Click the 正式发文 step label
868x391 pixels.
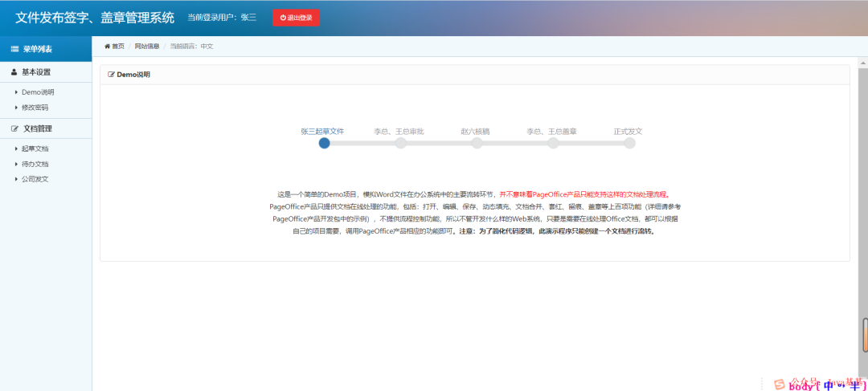point(628,132)
